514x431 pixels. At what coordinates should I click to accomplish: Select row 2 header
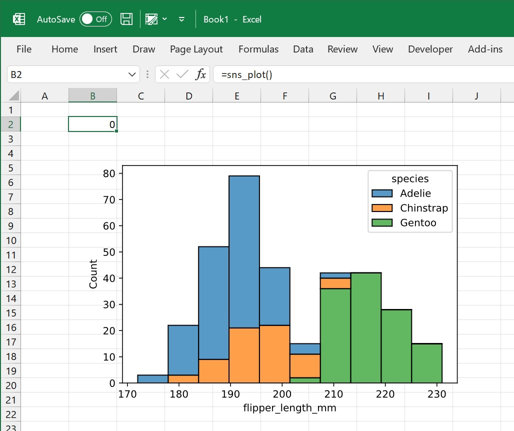11,124
